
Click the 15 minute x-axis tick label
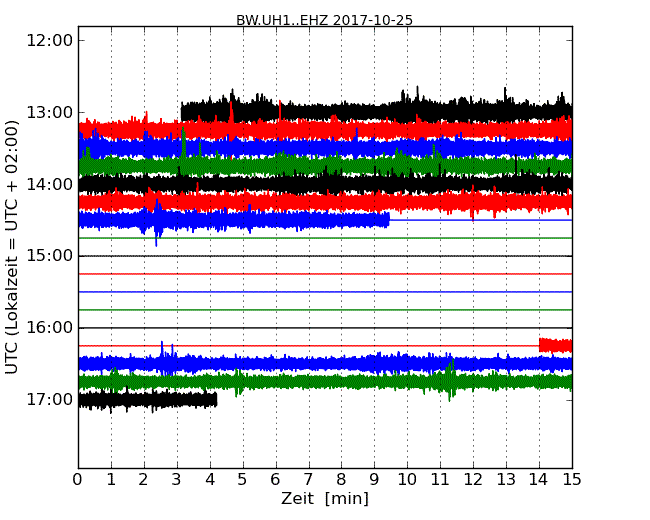572,479
